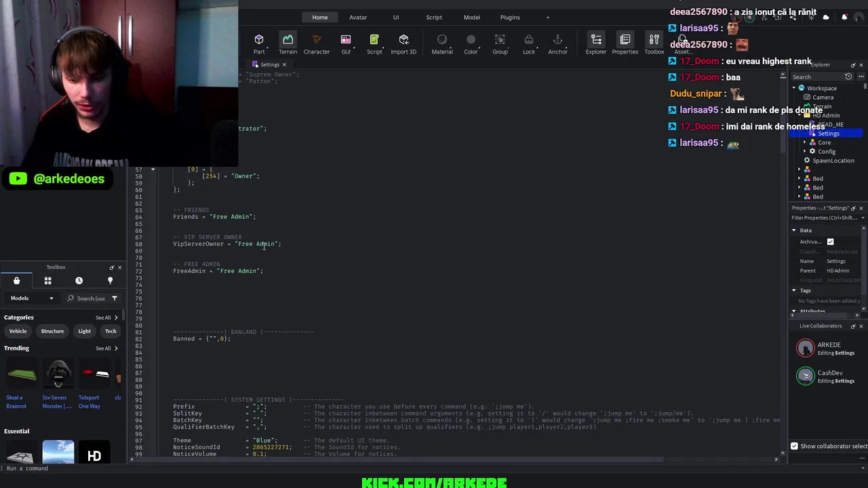This screenshot has width=868, height=488.
Task: Open the Toolbox creations lightbulb tab
Action: coord(110,281)
